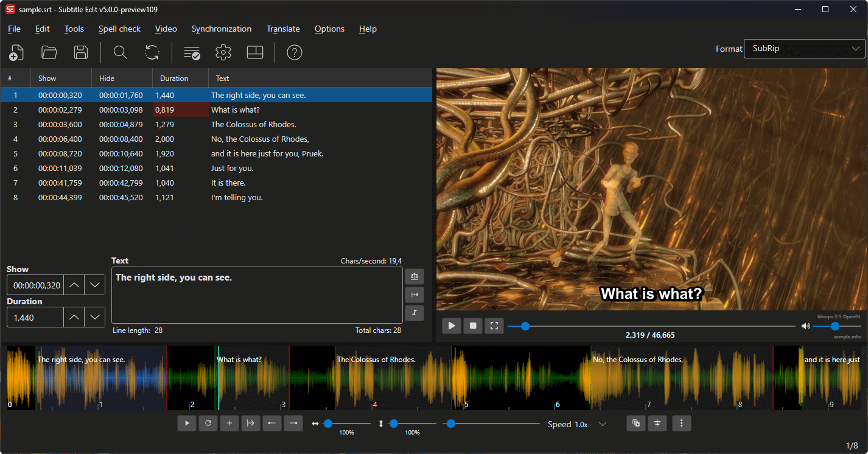868x454 pixels.
Task: Click the Duration column header
Action: coord(174,79)
